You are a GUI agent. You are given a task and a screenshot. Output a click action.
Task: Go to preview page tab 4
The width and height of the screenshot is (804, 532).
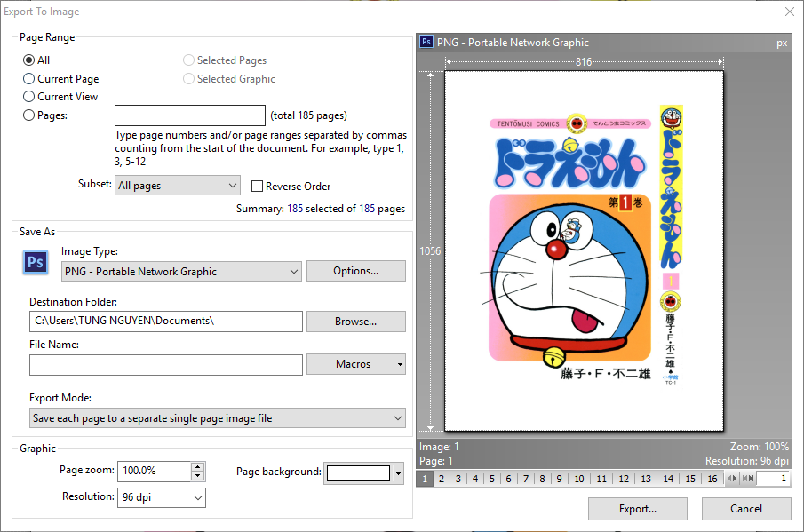475,478
